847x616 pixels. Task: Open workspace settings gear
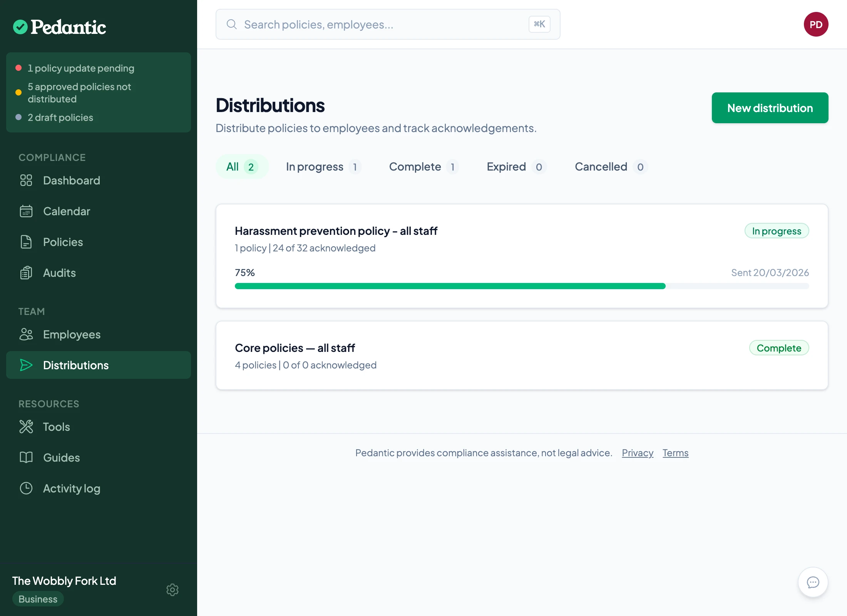172,590
